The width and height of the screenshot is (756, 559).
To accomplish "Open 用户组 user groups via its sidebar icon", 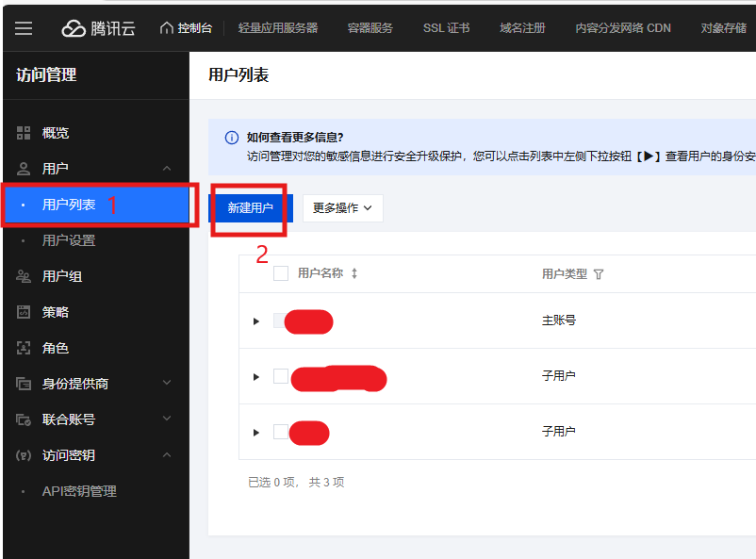I will pyautogui.click(x=21, y=275).
